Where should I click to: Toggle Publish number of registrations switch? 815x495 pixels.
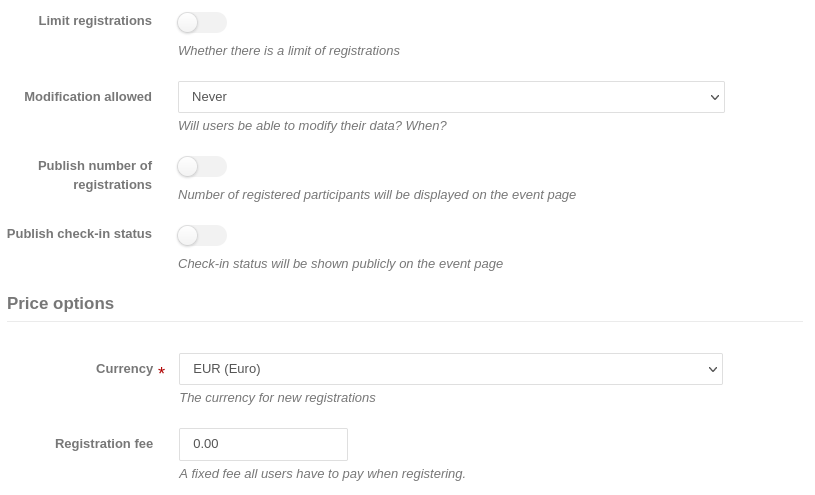pos(202,166)
